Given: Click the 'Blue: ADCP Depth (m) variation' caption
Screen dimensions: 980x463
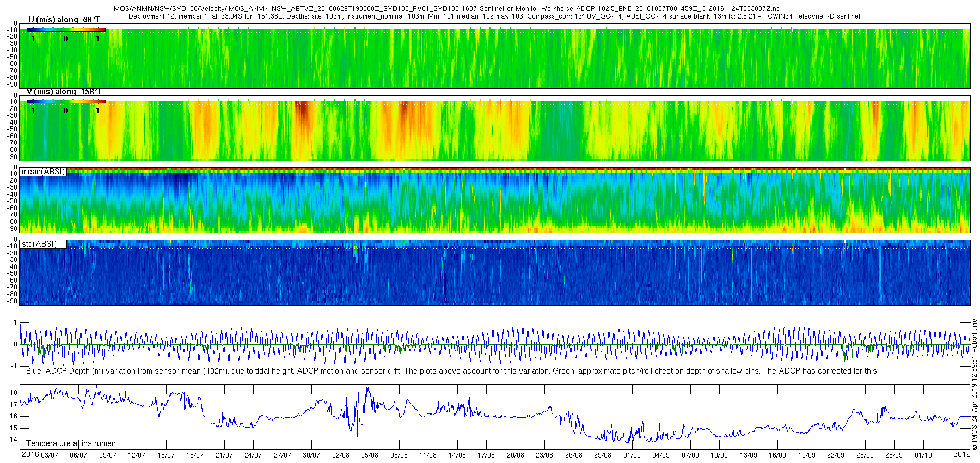Looking at the screenshot, I should 452,371.
